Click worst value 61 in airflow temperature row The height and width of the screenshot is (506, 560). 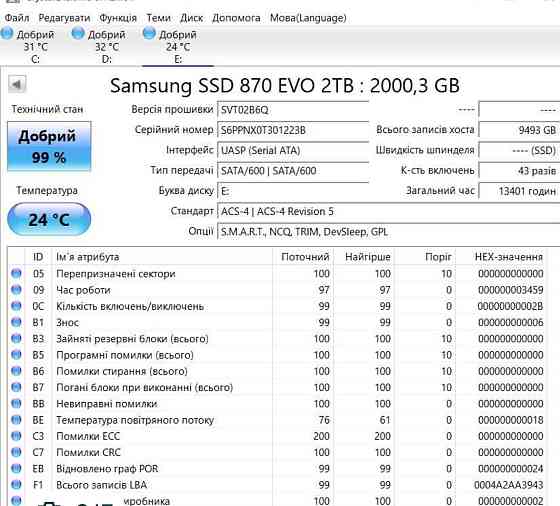[385, 420]
